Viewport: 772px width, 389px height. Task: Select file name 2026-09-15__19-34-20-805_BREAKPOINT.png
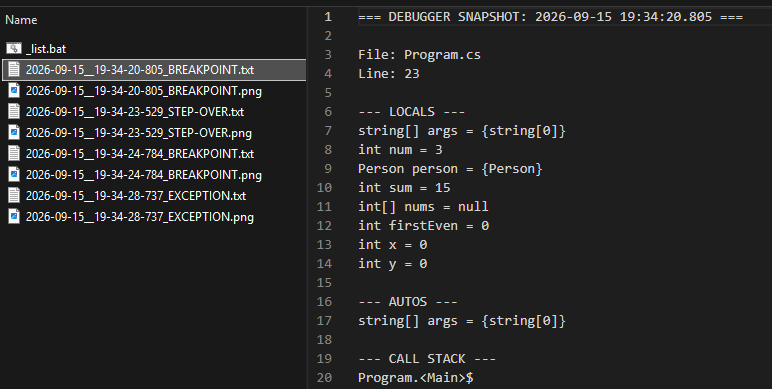144,91
